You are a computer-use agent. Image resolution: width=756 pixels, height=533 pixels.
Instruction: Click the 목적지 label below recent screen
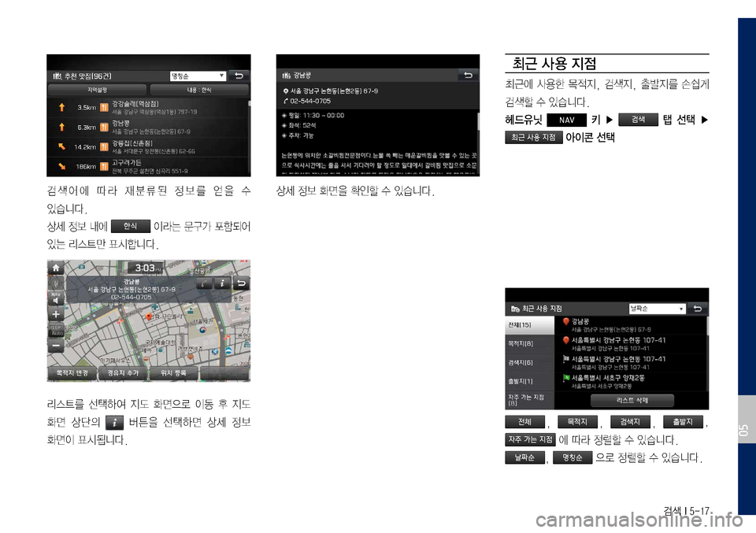pos(577,422)
